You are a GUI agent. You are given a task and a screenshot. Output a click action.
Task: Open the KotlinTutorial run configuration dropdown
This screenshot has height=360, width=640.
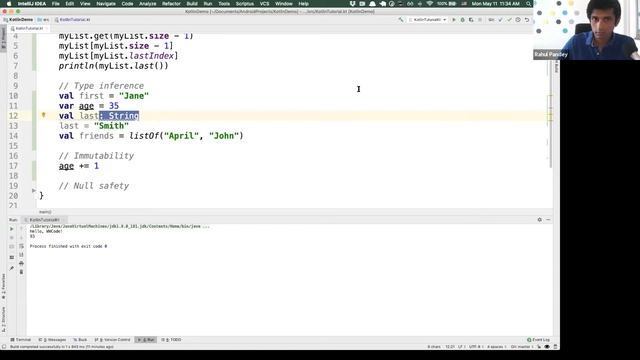[x=427, y=20]
